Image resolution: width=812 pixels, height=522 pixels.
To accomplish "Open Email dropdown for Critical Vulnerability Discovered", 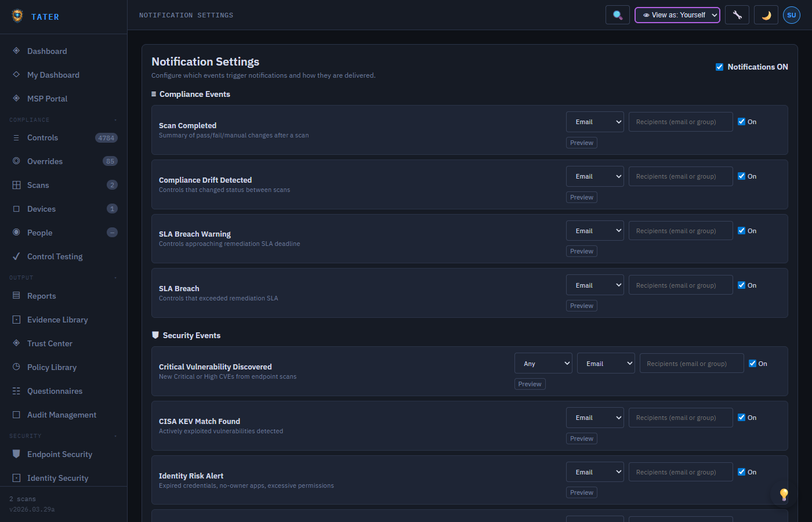I will 606,364.
